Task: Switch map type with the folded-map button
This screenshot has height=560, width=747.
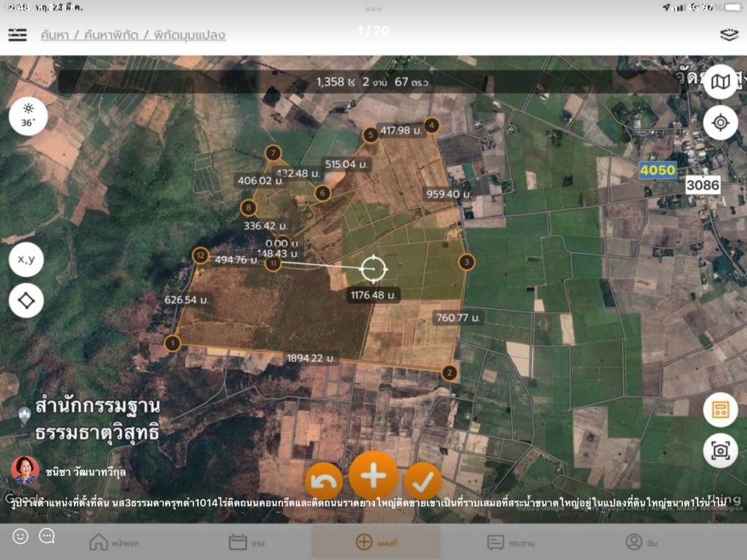Action: point(720,82)
